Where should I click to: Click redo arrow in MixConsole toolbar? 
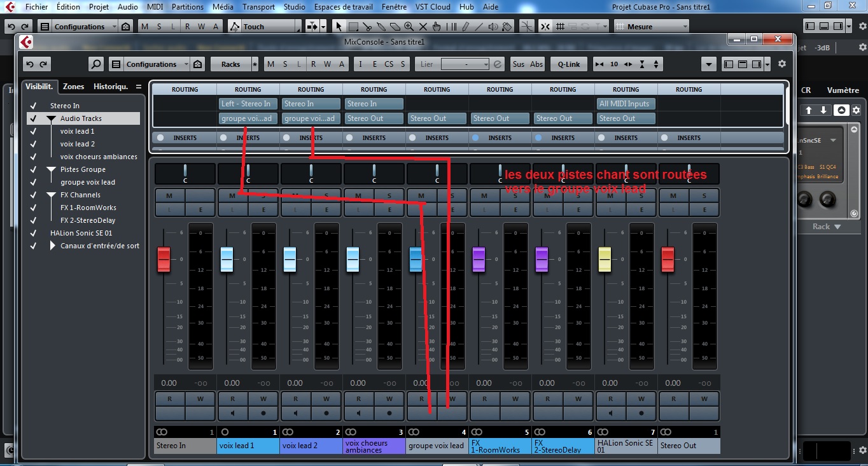(45, 64)
